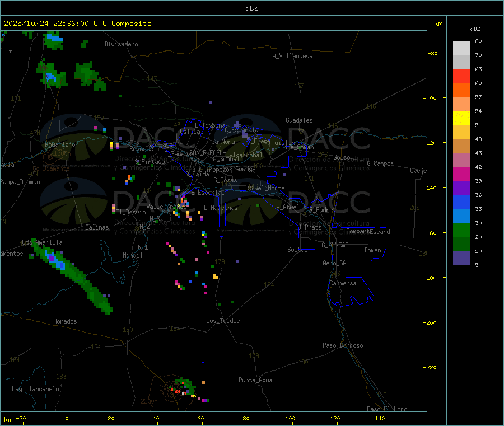Click the storm cell with red pixels near 2200m

click(183, 387)
